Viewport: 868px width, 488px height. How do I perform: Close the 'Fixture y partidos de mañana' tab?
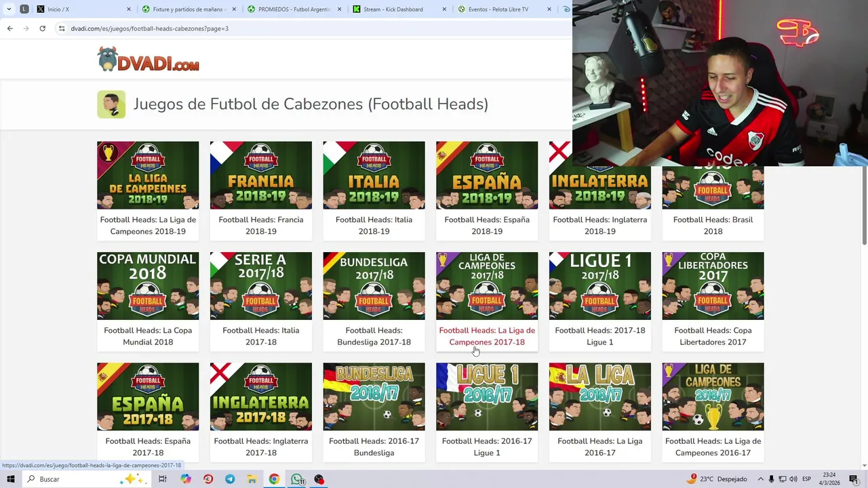pyautogui.click(x=235, y=9)
